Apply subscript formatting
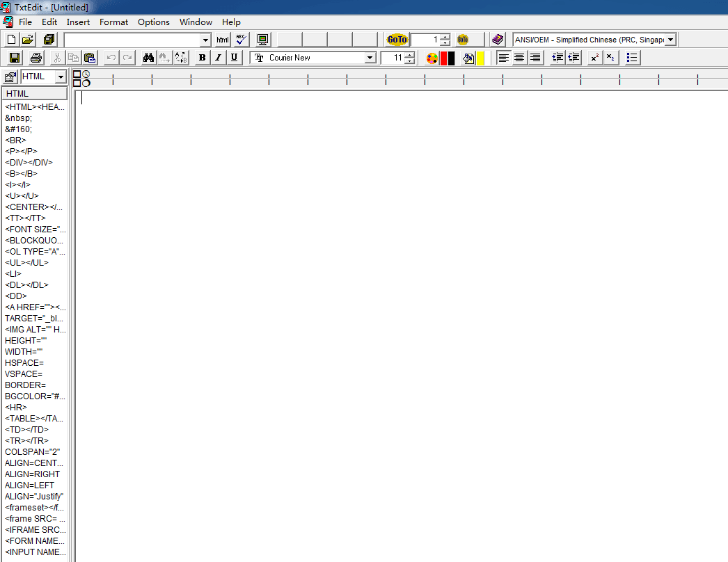Image resolution: width=728 pixels, height=562 pixels. (x=611, y=58)
